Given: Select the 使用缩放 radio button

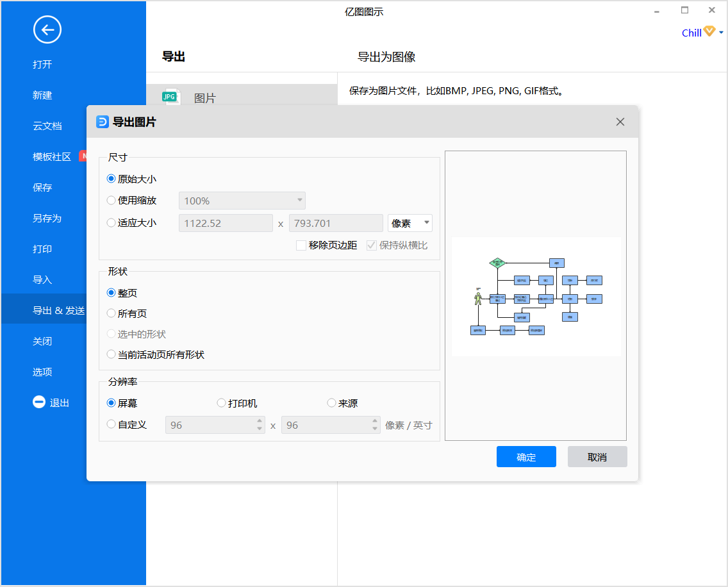Looking at the screenshot, I should pos(111,200).
